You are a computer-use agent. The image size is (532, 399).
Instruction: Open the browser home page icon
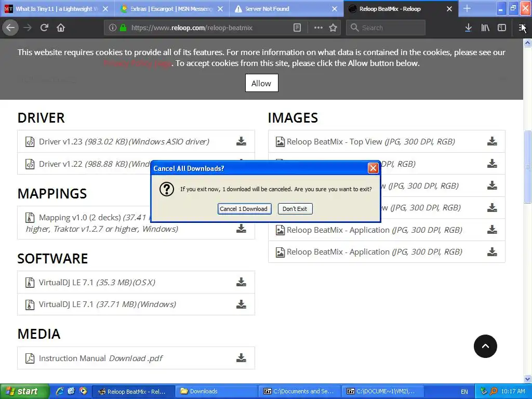click(61, 28)
